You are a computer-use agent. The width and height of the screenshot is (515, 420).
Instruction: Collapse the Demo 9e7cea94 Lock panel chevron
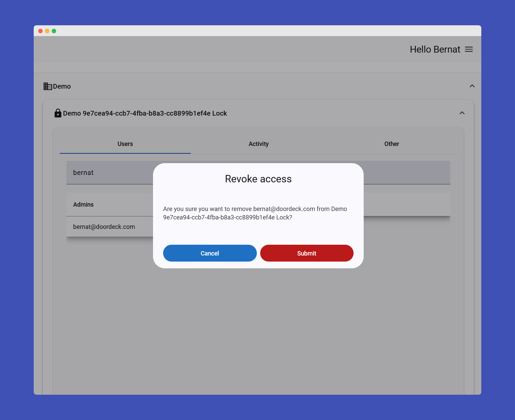click(462, 113)
